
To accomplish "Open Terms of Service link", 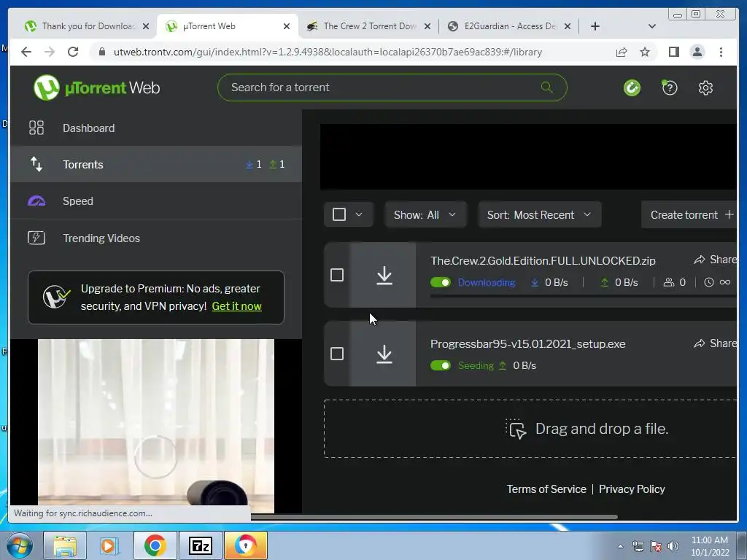I will [x=546, y=489].
